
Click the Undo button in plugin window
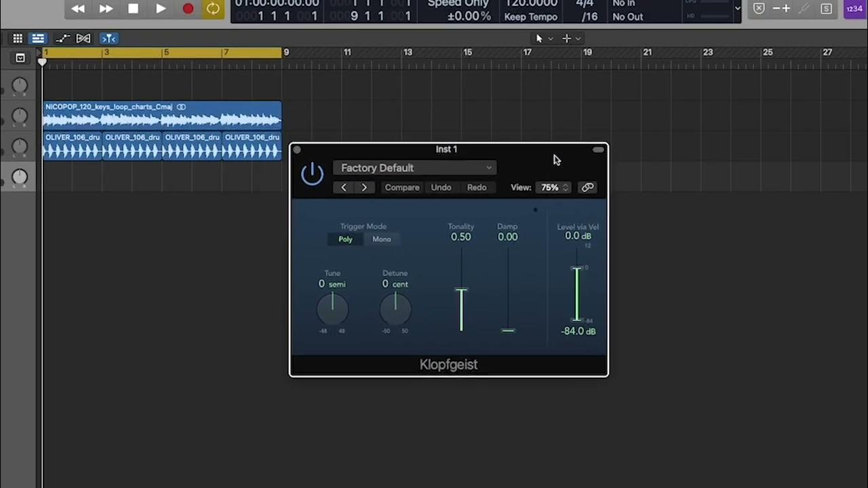tap(441, 188)
